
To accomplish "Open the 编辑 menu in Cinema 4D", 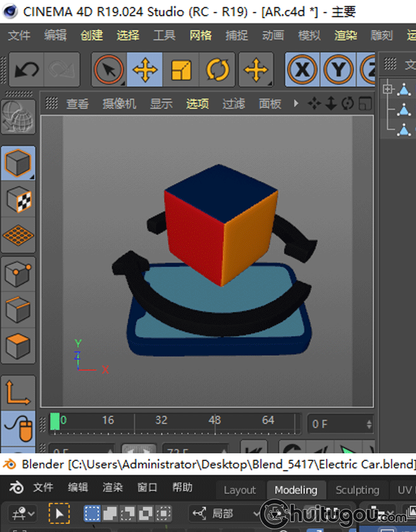I will click(55, 35).
